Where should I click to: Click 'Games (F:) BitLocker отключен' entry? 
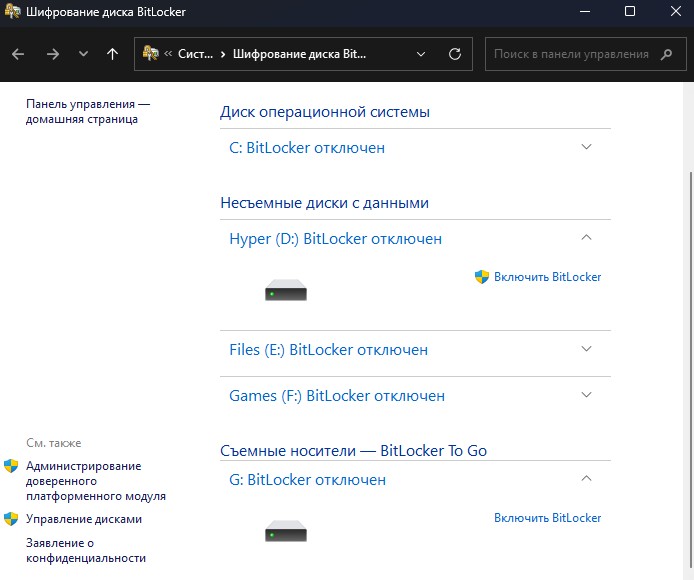(x=337, y=396)
